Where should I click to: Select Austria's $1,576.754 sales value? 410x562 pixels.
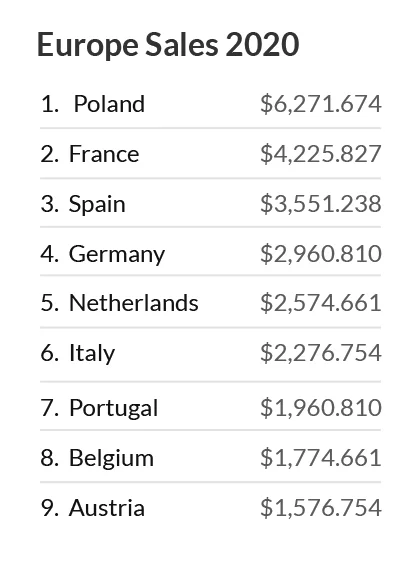click(x=321, y=508)
